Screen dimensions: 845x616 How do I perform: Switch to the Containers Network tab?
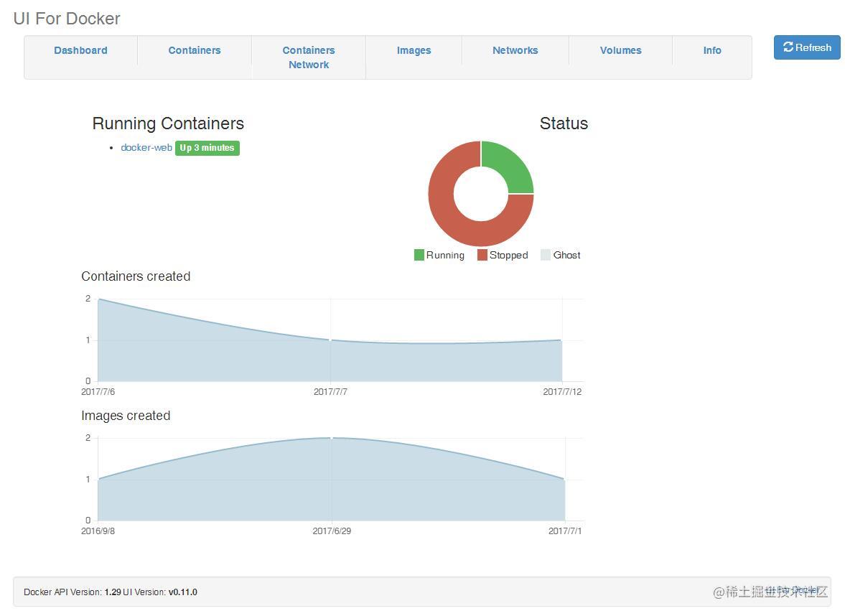[308, 57]
